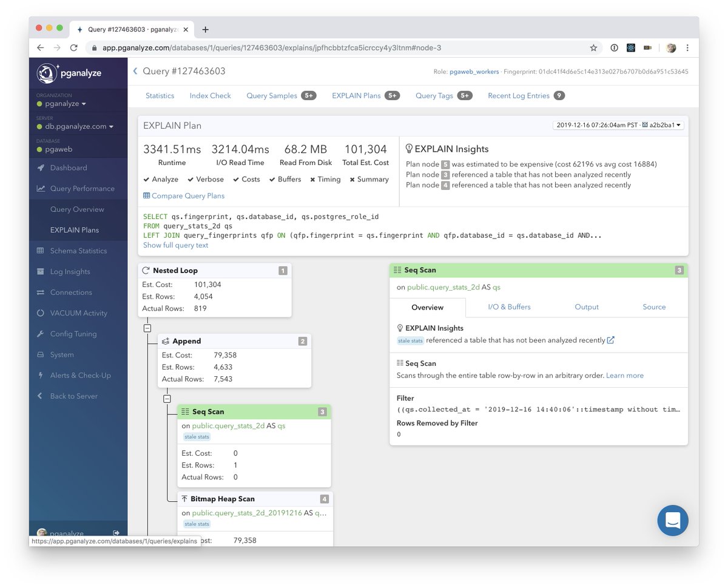
Task: Follow the Learn more link about Seq Scan
Action: [625, 376]
